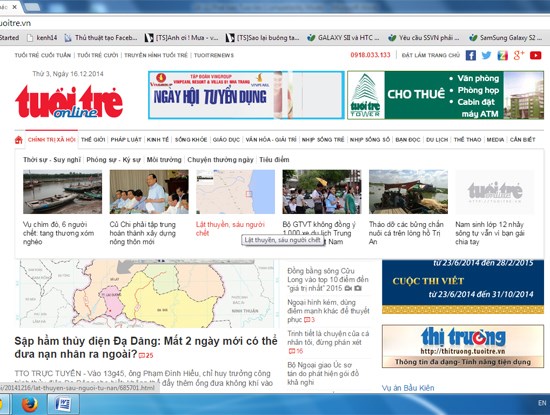Image resolution: width=550 pixels, height=415 pixels.
Task: Open the Chuyện thường ngày submenu
Action: pyautogui.click(x=220, y=160)
